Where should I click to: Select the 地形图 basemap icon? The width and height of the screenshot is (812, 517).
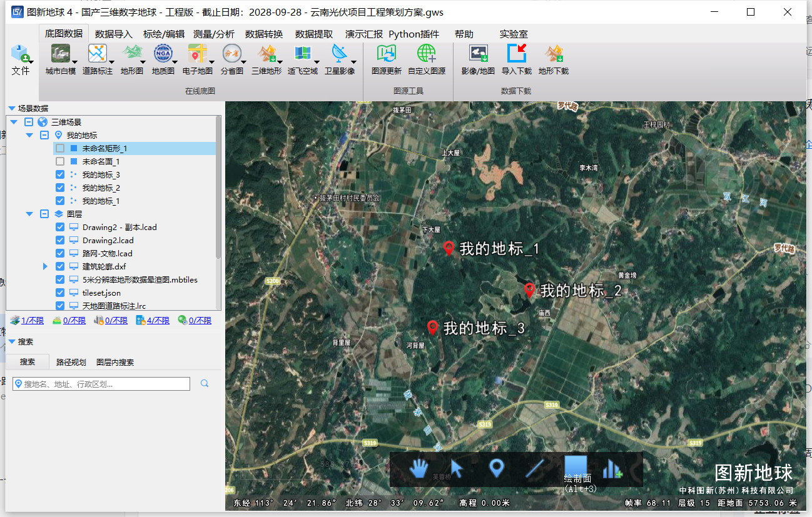click(x=132, y=54)
